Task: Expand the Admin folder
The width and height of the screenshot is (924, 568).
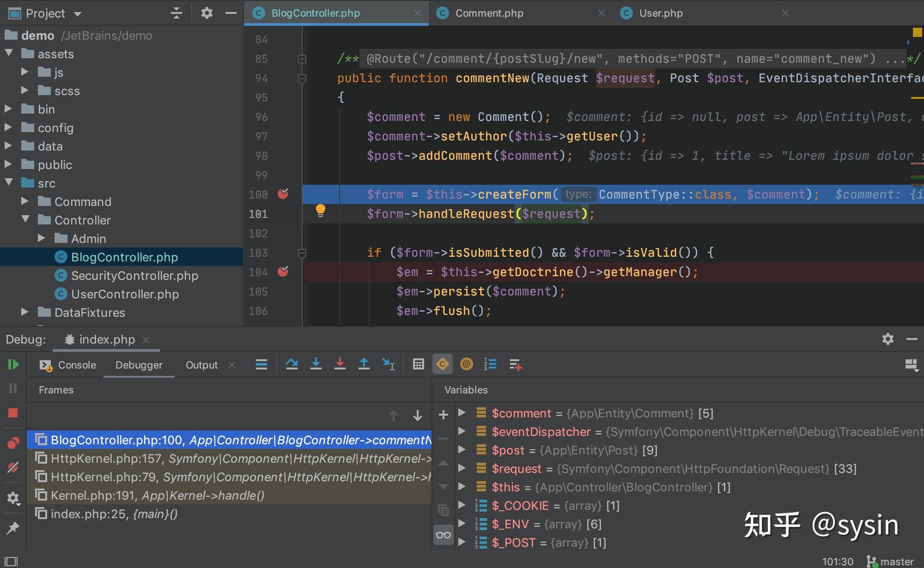Action: pos(42,238)
